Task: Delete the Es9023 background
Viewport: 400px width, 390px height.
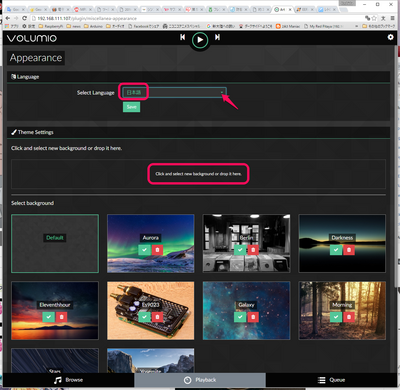Action: [x=157, y=317]
